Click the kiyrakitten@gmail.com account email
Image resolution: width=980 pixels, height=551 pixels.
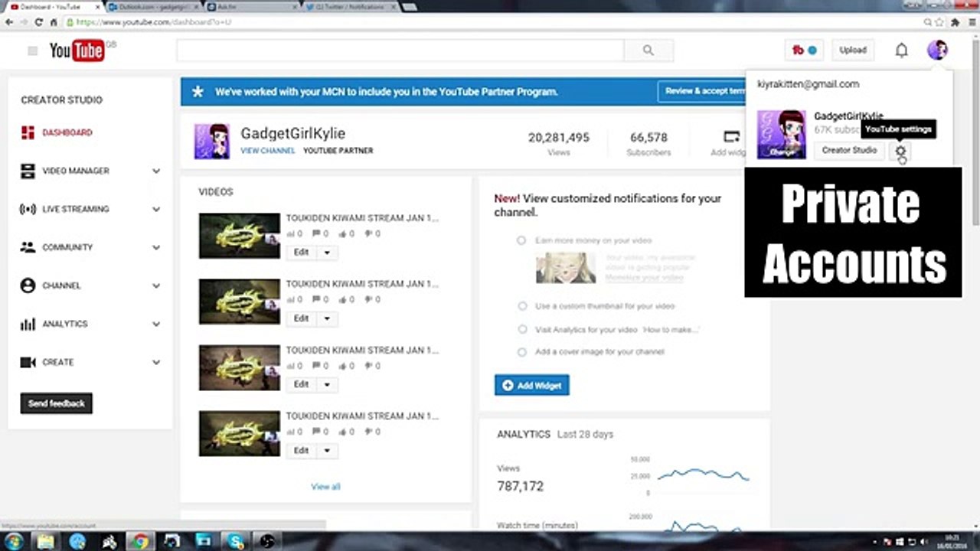[x=808, y=84]
